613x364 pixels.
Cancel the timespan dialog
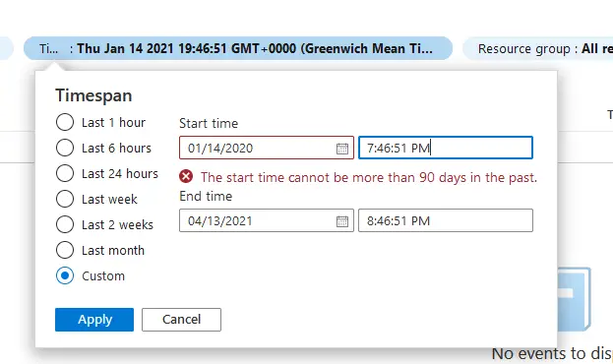(181, 320)
